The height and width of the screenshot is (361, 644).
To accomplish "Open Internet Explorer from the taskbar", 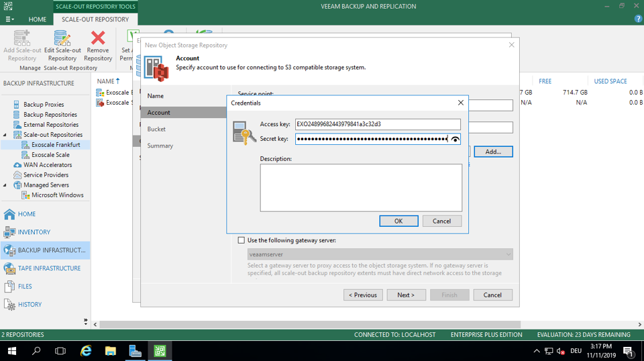I will (x=86, y=351).
